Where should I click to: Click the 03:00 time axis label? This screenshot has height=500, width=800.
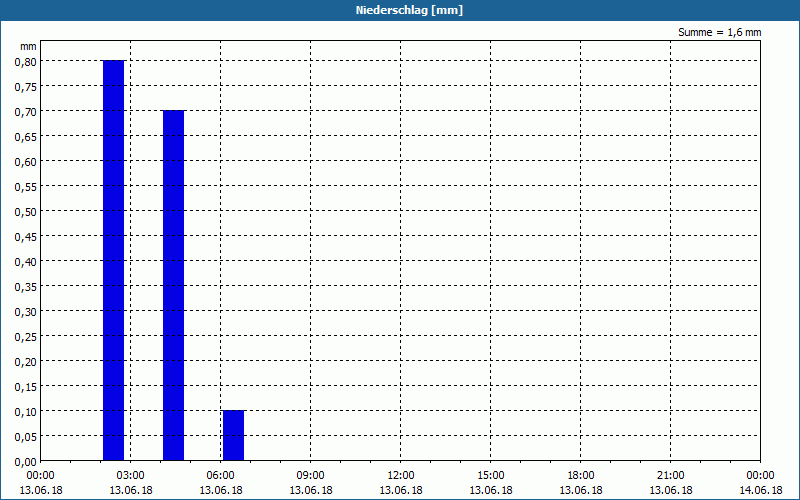coord(131,475)
